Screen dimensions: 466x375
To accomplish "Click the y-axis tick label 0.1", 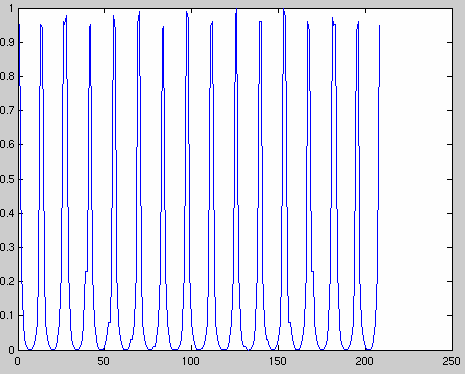I will pos(7,315).
